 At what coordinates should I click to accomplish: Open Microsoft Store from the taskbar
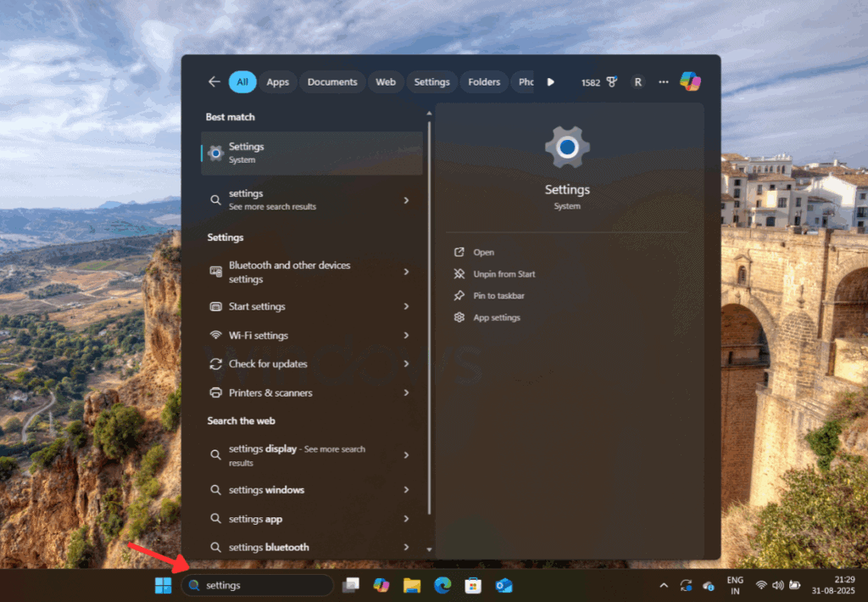473,585
